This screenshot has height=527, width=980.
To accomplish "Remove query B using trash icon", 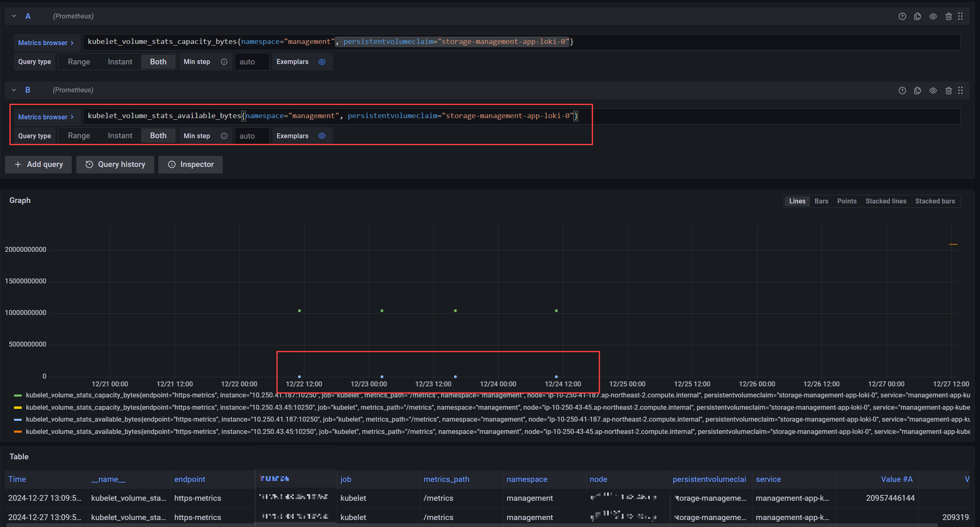I will 948,91.
